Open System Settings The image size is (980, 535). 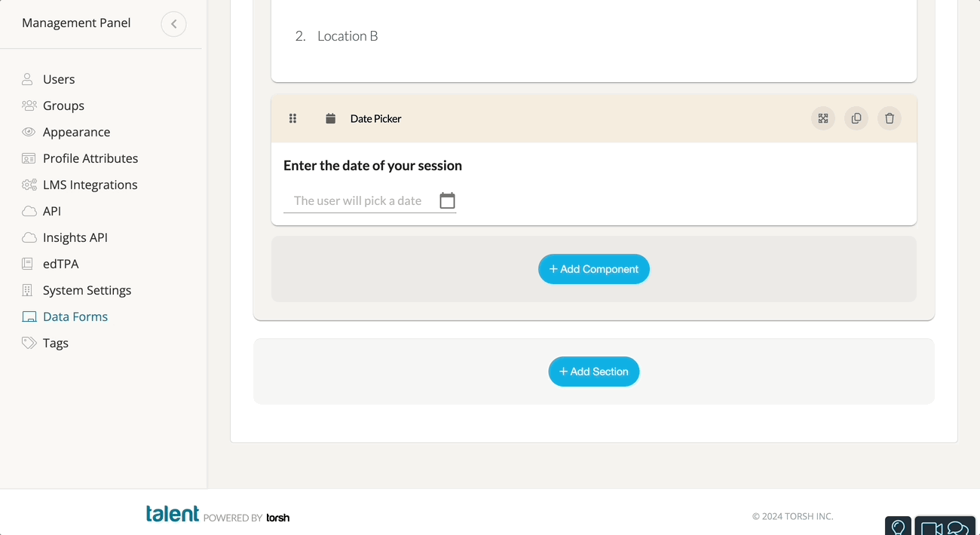(x=87, y=290)
